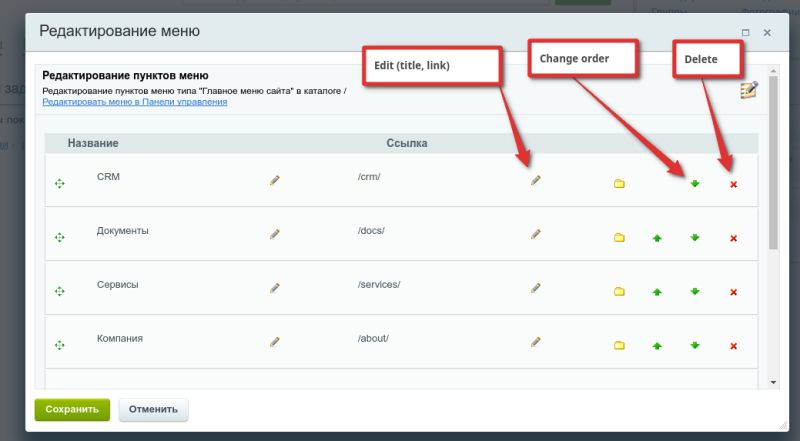The image size is (800, 441).
Task: Click the /services/ link value
Action: coord(379,285)
